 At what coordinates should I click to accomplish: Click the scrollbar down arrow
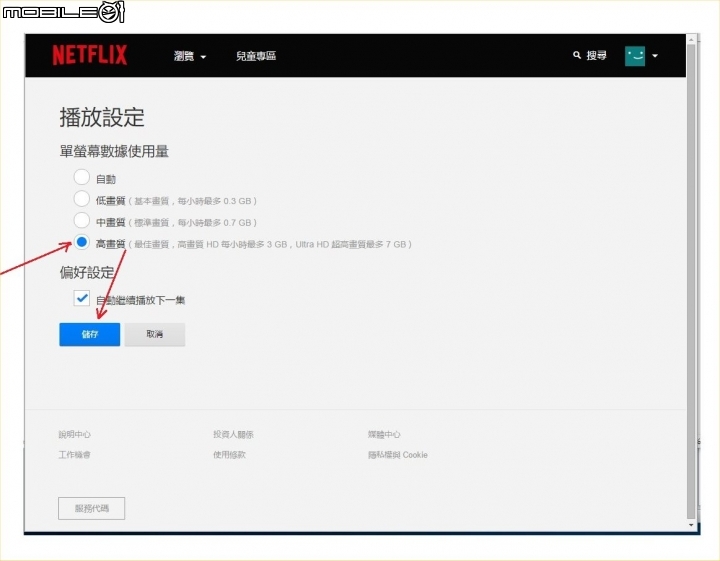(691, 525)
